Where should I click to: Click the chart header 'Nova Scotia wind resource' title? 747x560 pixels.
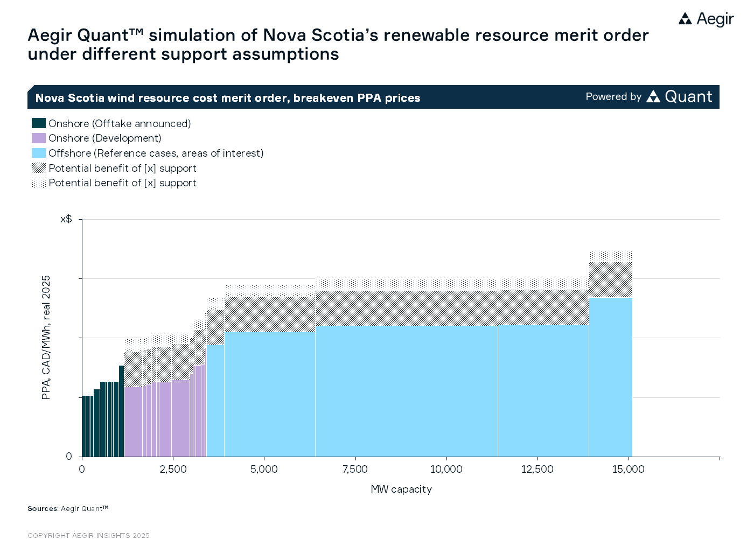click(x=227, y=98)
